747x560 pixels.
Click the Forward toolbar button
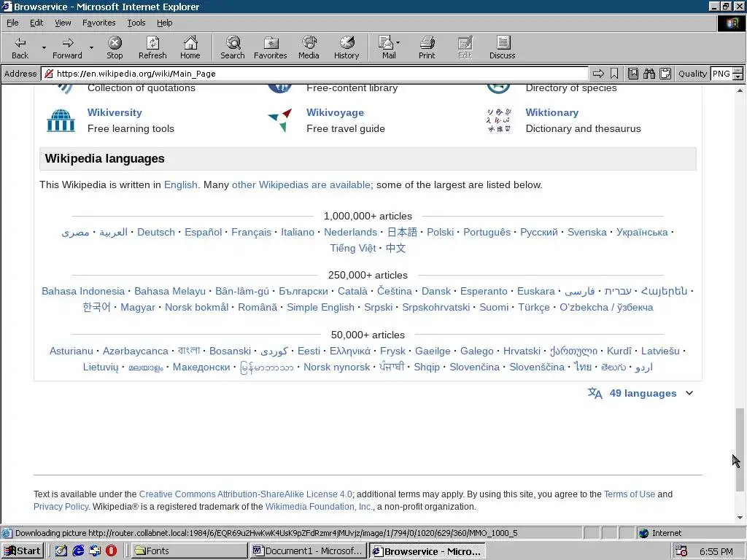[67, 47]
